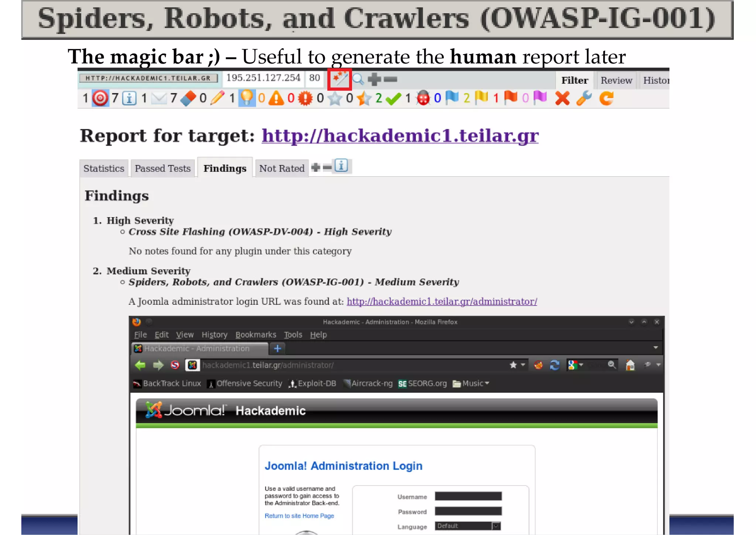Open the Edit menu in Firefox
756x535 pixels.
pos(161,335)
